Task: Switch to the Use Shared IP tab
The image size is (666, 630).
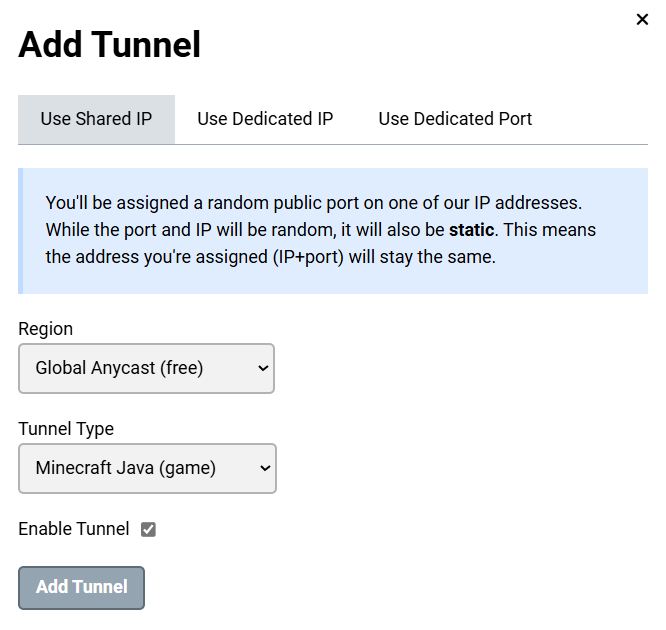Action: pyautogui.click(x=96, y=119)
